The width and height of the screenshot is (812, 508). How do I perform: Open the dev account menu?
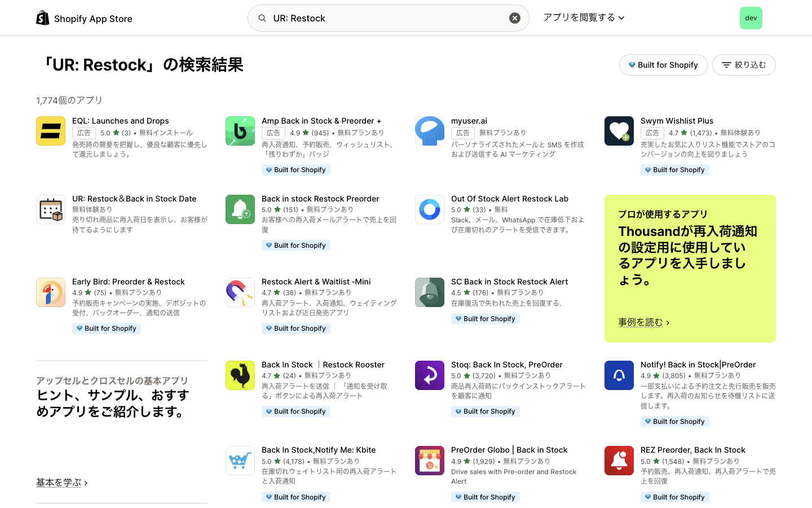[x=751, y=18]
